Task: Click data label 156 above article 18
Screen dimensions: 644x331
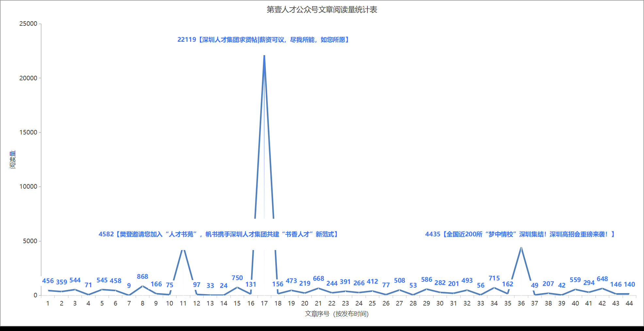Action: pyautogui.click(x=278, y=284)
